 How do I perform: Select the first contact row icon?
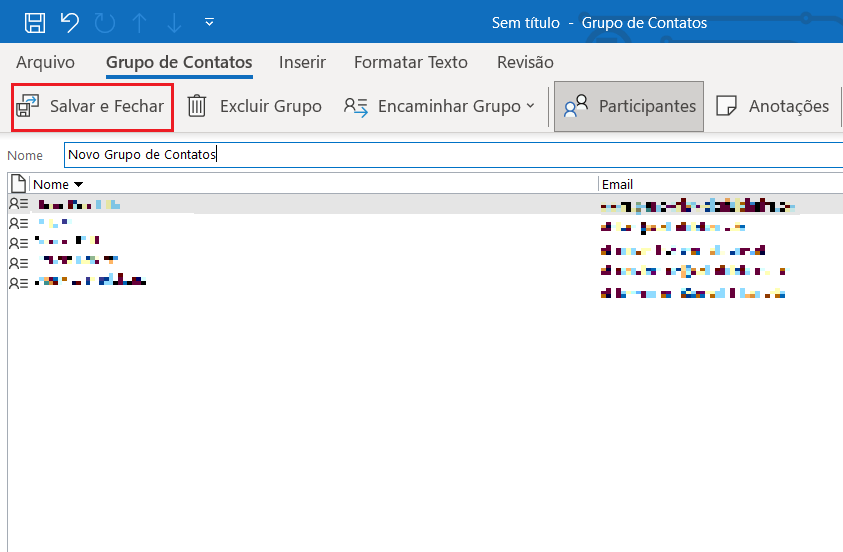[18, 204]
